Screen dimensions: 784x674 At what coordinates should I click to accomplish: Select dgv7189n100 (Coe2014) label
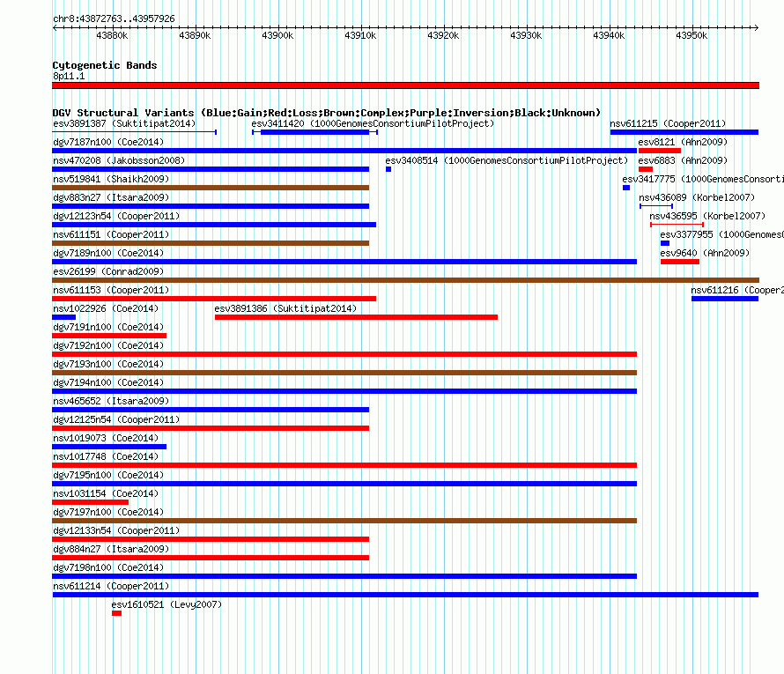(108, 253)
